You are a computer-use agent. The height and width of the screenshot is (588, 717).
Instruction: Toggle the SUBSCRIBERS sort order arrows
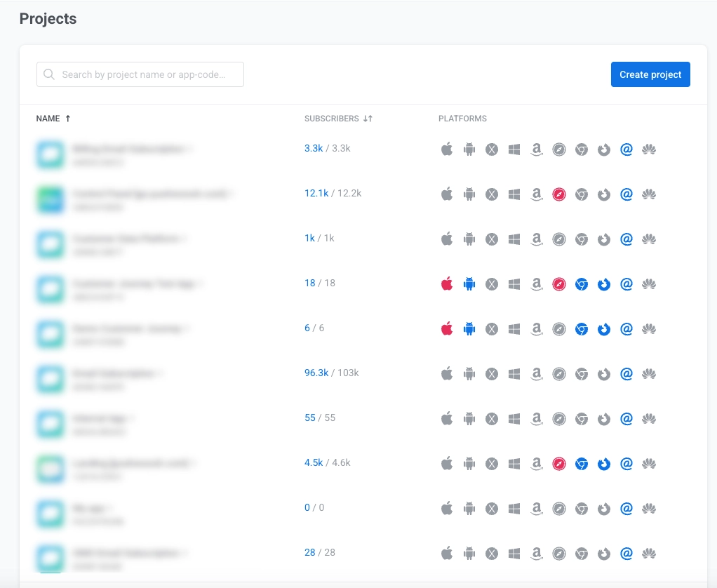[370, 118]
